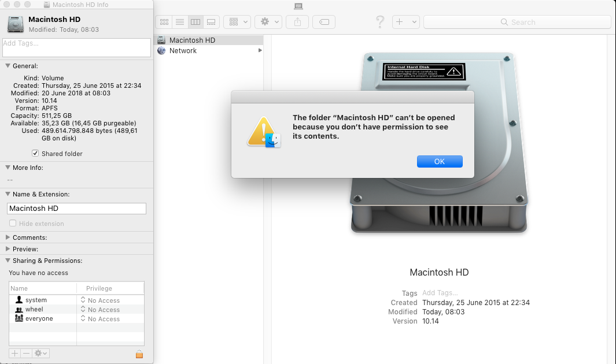Toggle the Shared folder checkbox
Image resolution: width=616 pixels, height=364 pixels.
pyautogui.click(x=35, y=153)
